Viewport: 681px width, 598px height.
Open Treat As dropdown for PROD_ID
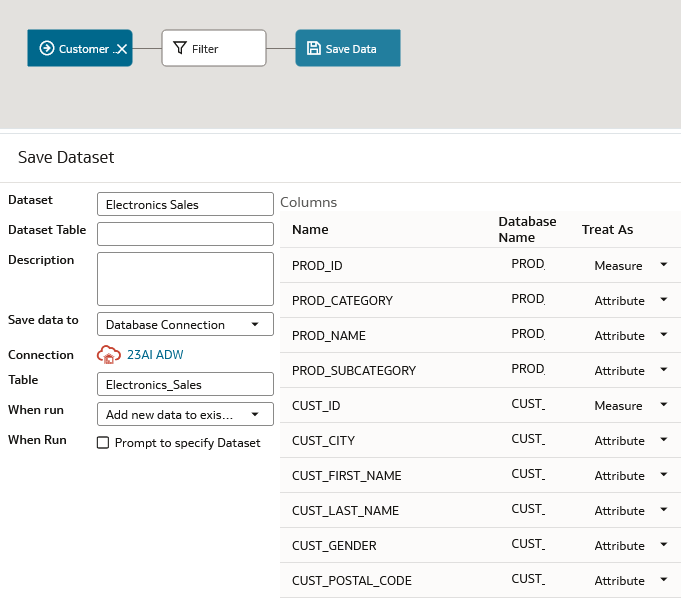pyautogui.click(x=663, y=265)
